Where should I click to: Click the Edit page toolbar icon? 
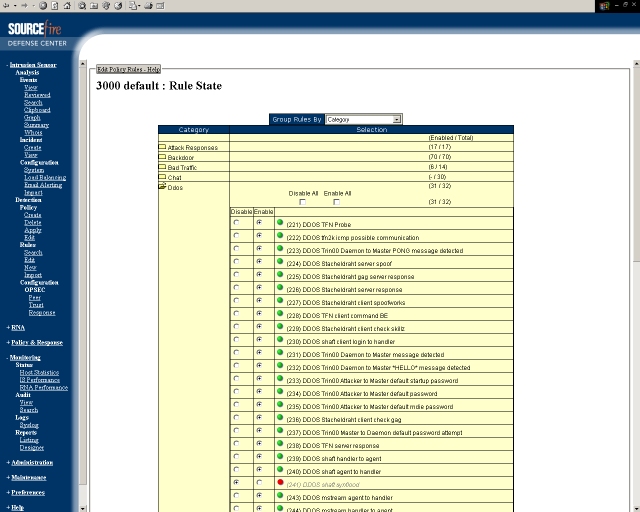pyautogui.click(x=160, y=6)
